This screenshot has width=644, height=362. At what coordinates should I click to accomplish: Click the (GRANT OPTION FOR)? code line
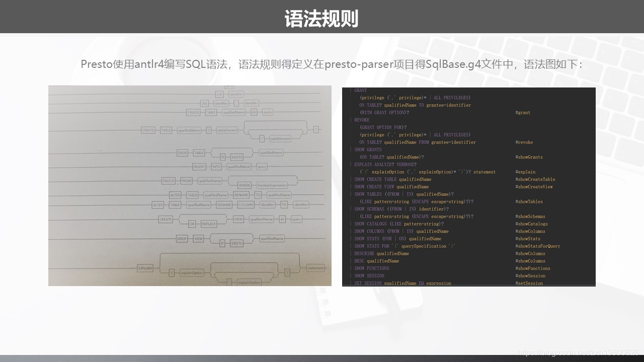click(383, 128)
